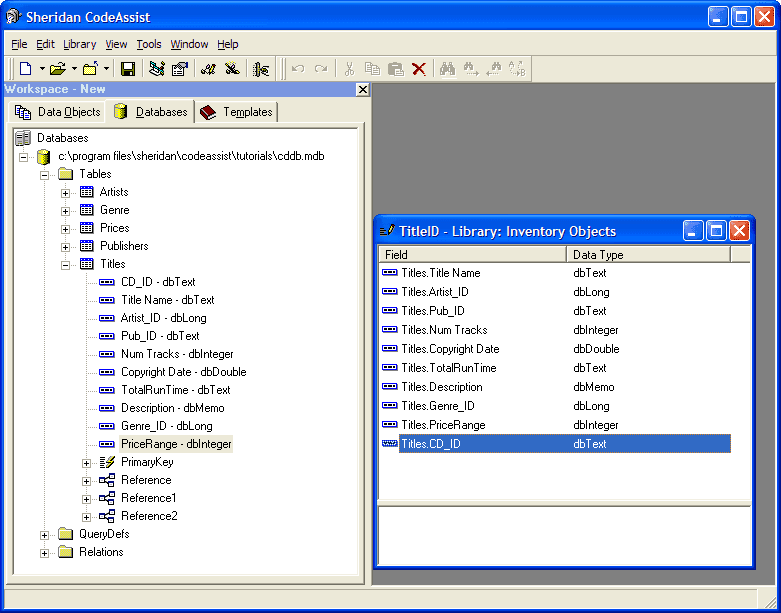Click the Find binoculars icon
The width and height of the screenshot is (781, 613).
(447, 69)
